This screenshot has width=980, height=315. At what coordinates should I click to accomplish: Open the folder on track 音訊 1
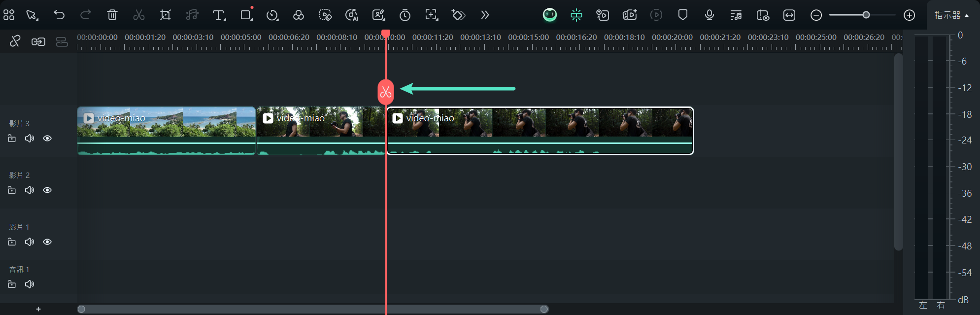[x=12, y=284]
